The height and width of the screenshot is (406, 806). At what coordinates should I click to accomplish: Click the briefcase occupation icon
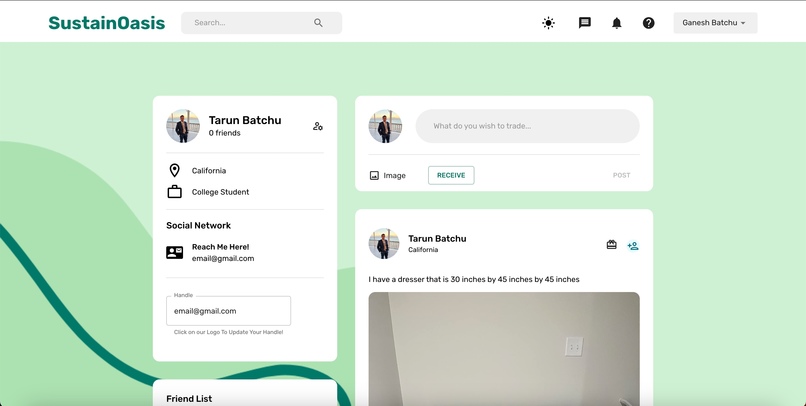(175, 192)
